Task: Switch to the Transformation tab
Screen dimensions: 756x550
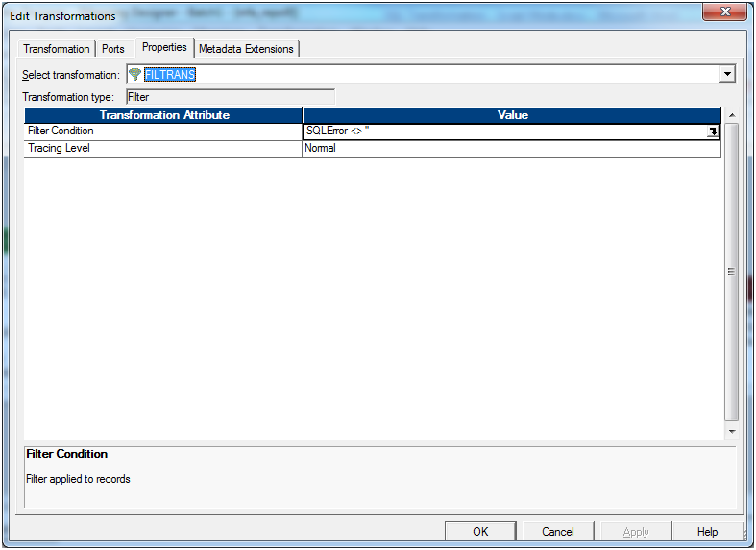Action: [x=57, y=49]
